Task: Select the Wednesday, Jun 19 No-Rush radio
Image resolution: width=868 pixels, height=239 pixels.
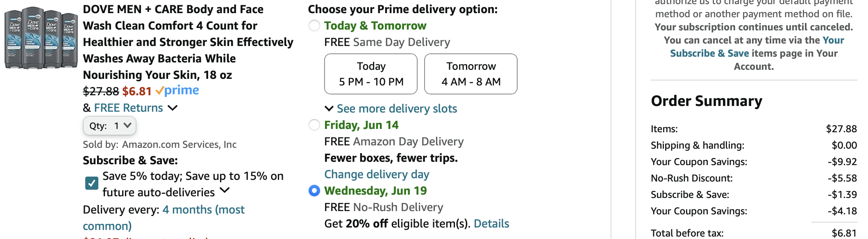Action: tap(314, 191)
